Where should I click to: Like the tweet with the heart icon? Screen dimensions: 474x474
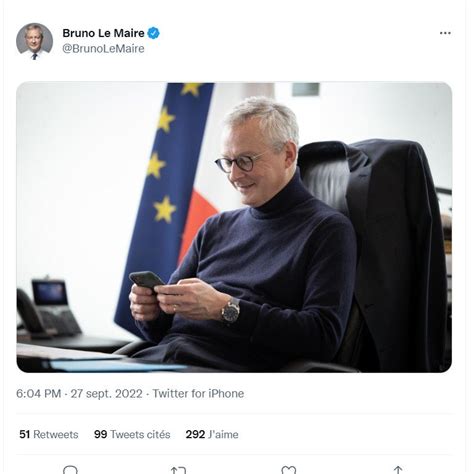tap(288, 470)
